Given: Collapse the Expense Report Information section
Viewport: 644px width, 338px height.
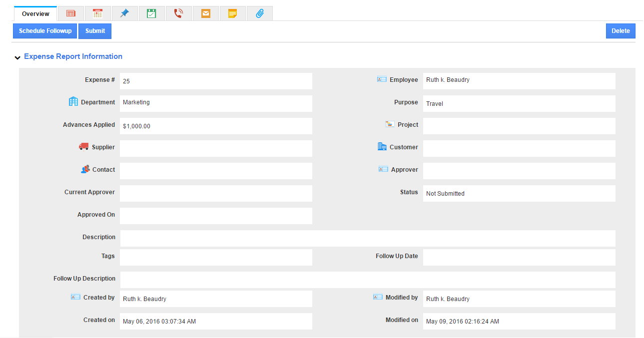Looking at the screenshot, I should coord(17,57).
